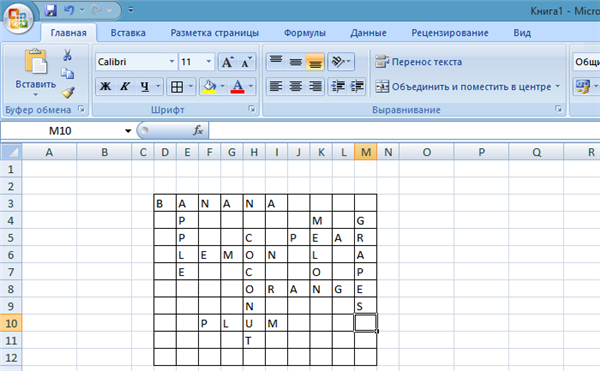The image size is (600, 371).
Task: Switch to the Формулы tab
Action: pos(305,33)
